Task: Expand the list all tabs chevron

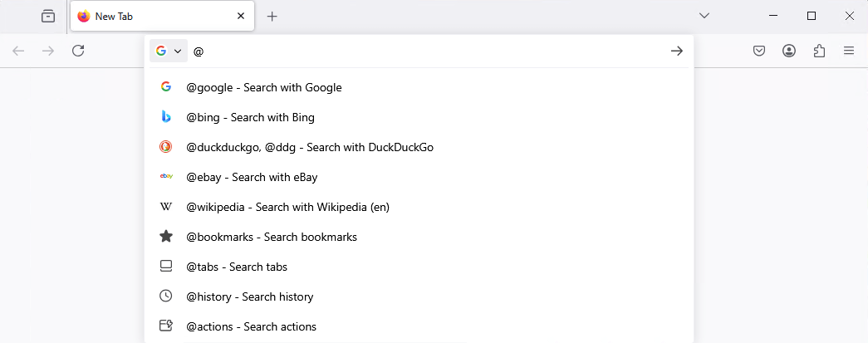Action: pyautogui.click(x=704, y=16)
